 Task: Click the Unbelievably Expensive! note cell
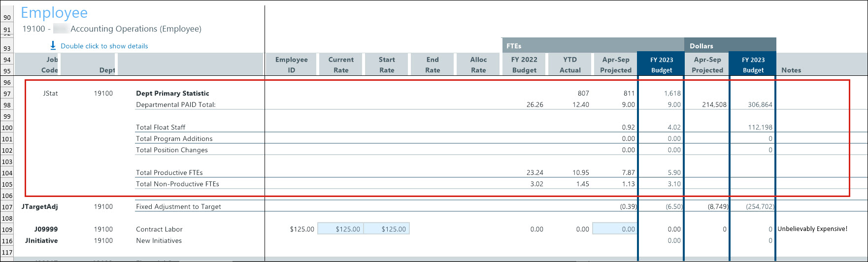[x=812, y=229]
